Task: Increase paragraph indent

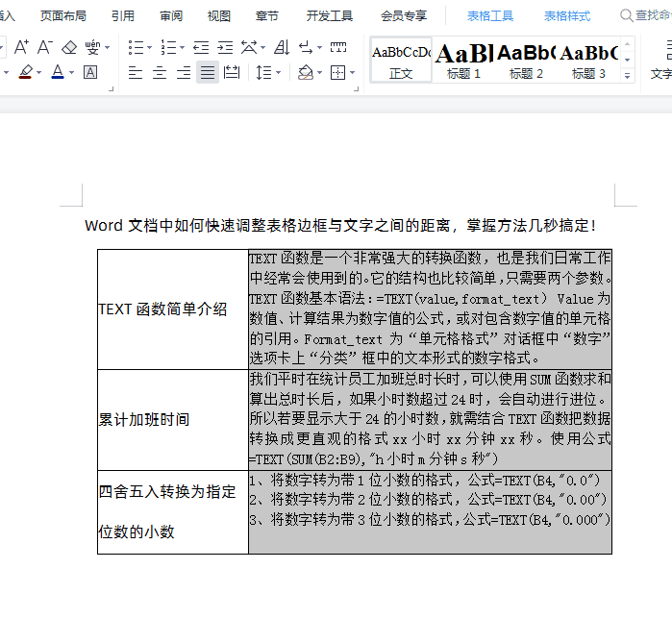Action: click(225, 47)
